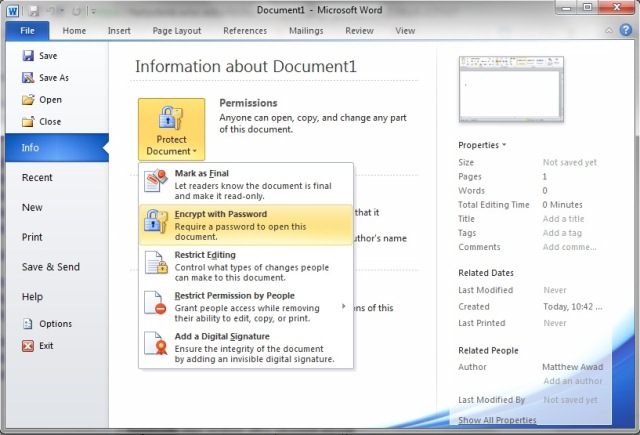Choose Mark as Final menu entry text
The width and height of the screenshot is (640, 435).
[x=202, y=173]
